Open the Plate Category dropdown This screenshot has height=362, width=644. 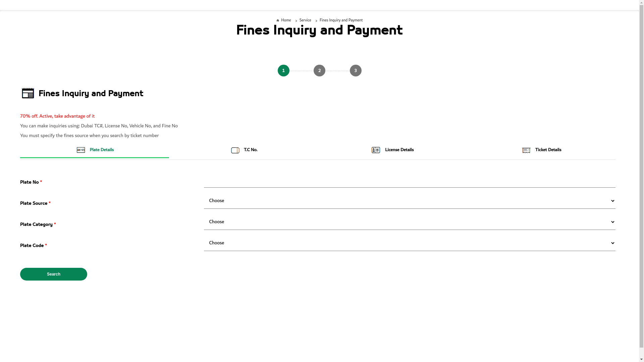(410, 222)
